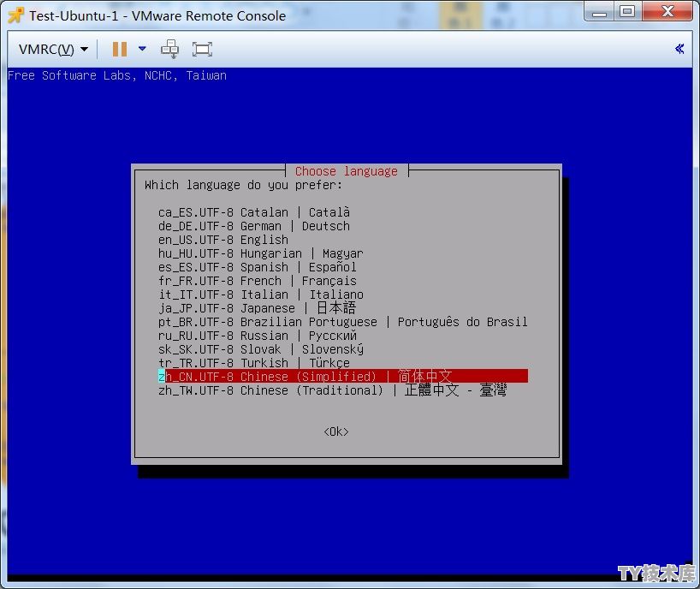700x589 pixels.
Task: Pause the virtual machine
Action: [119, 49]
